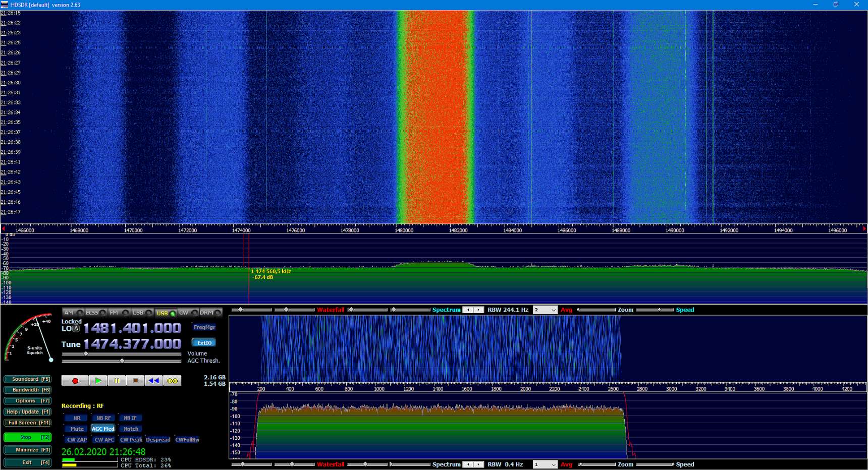868x470 pixels.
Task: Open the FreqMgr frequency manager
Action: (x=204, y=327)
